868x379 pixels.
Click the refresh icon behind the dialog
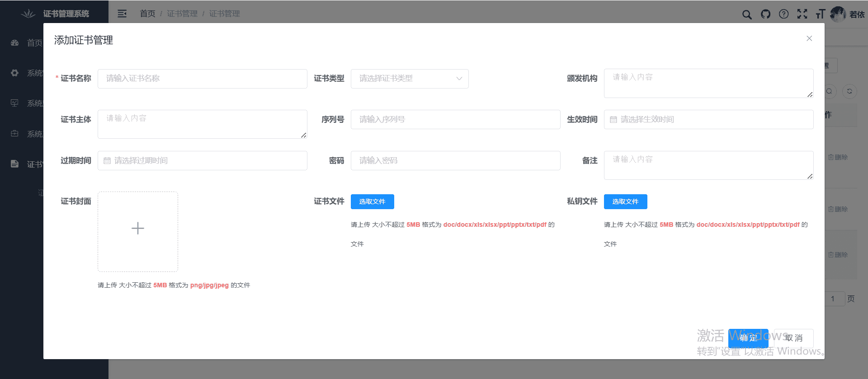click(x=849, y=91)
